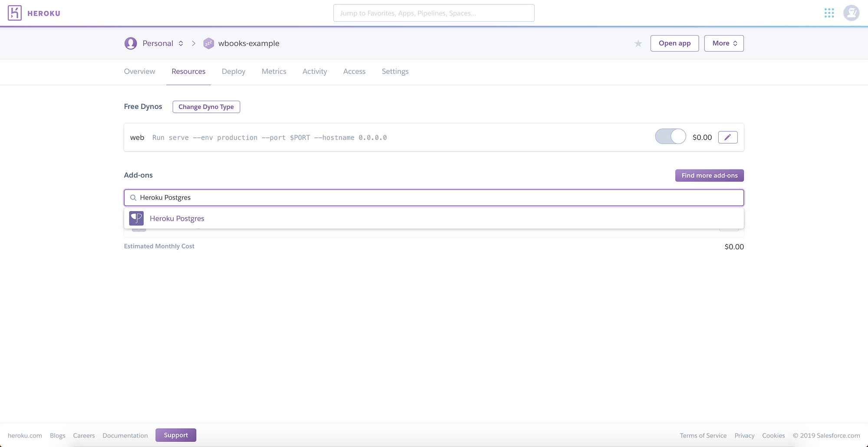
Task: Click the Estimated Monthly Cost label
Action: coord(159,246)
